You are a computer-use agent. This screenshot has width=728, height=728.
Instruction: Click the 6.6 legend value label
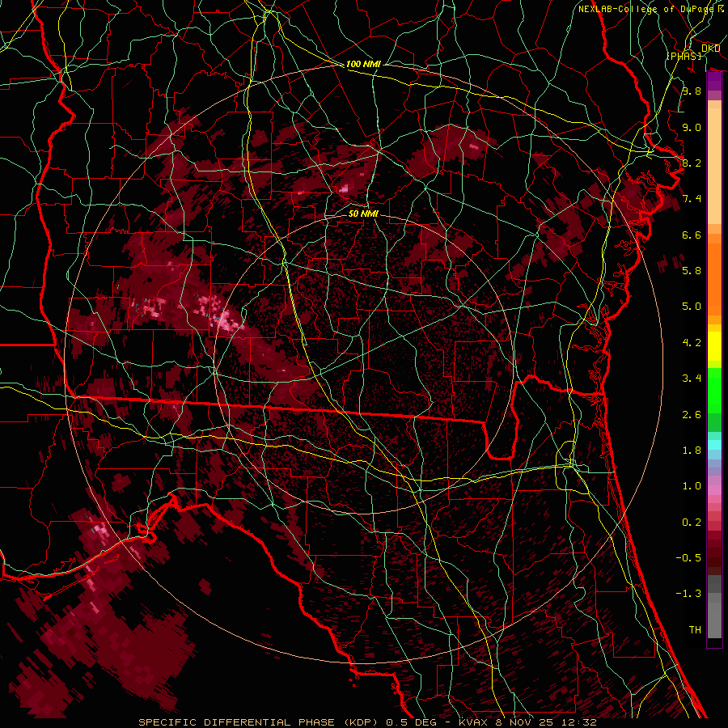[x=691, y=235]
